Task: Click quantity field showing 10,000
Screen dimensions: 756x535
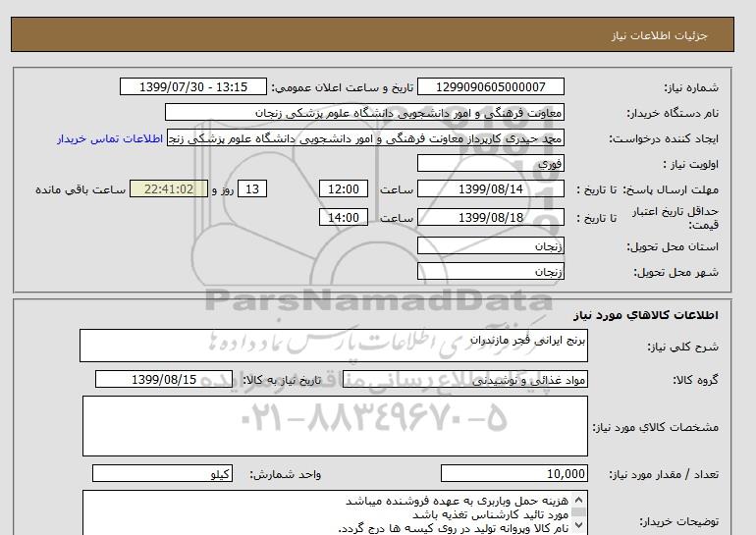Action: click(x=513, y=474)
